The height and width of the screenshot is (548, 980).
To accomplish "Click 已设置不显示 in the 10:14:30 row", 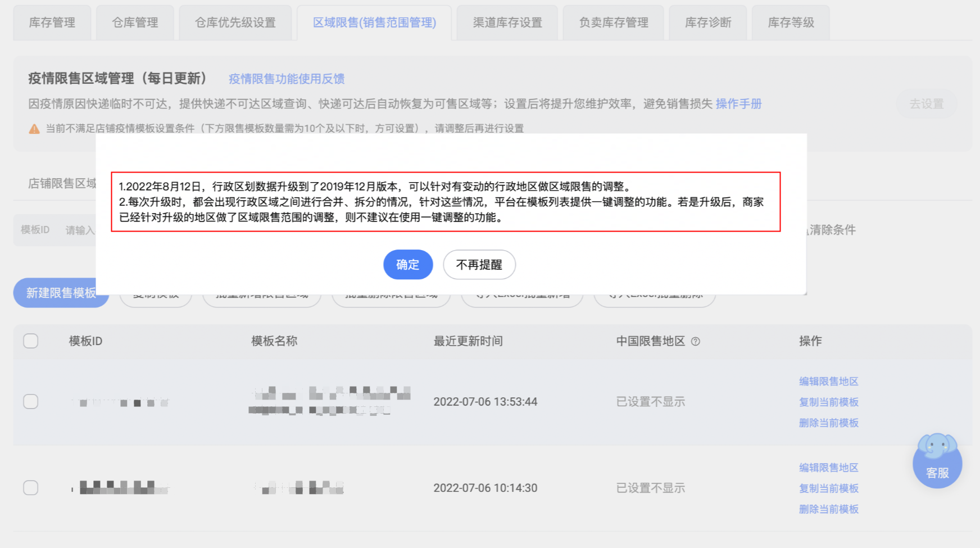I will (651, 488).
